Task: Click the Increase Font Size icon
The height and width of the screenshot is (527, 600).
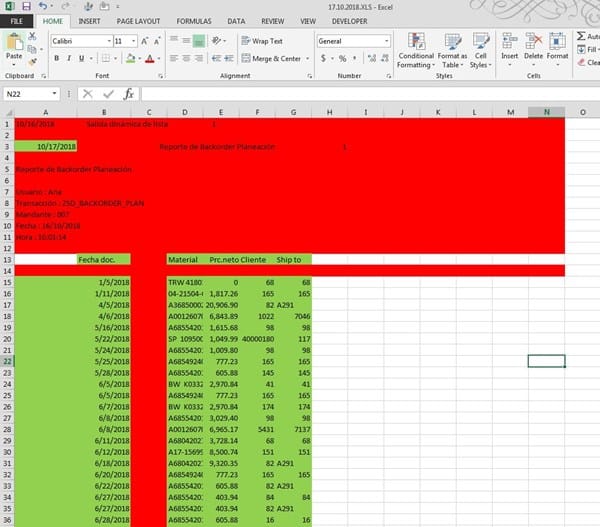Action: (145, 41)
